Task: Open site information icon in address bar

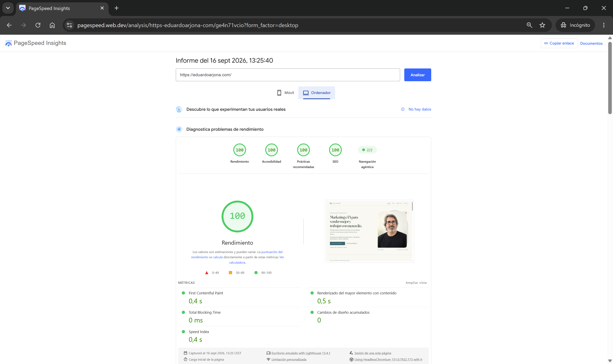Action: [x=69, y=25]
